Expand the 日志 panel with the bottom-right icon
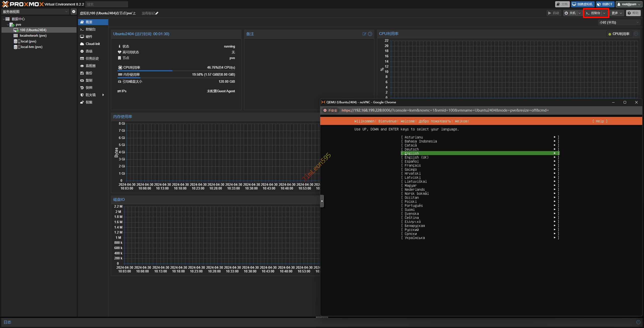 [638, 322]
